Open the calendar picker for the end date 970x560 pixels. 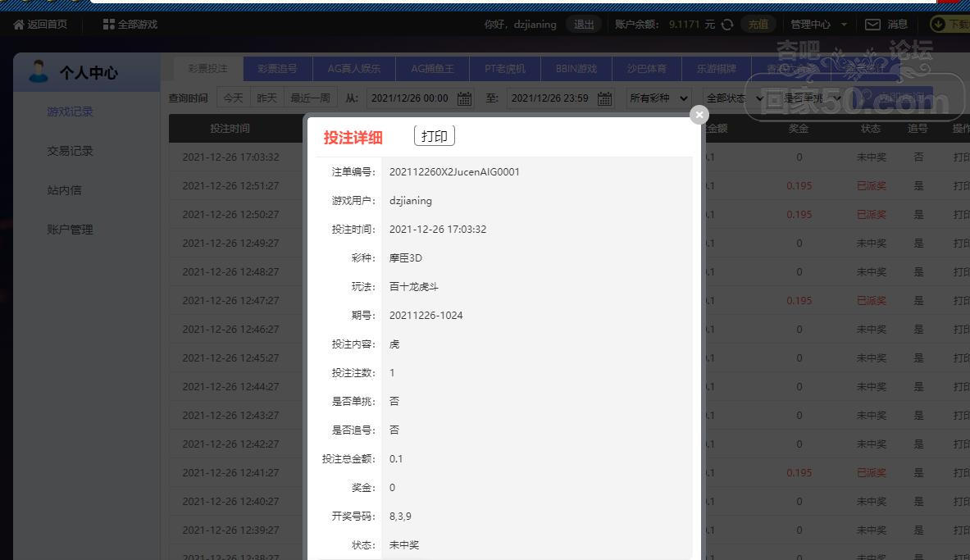[604, 98]
